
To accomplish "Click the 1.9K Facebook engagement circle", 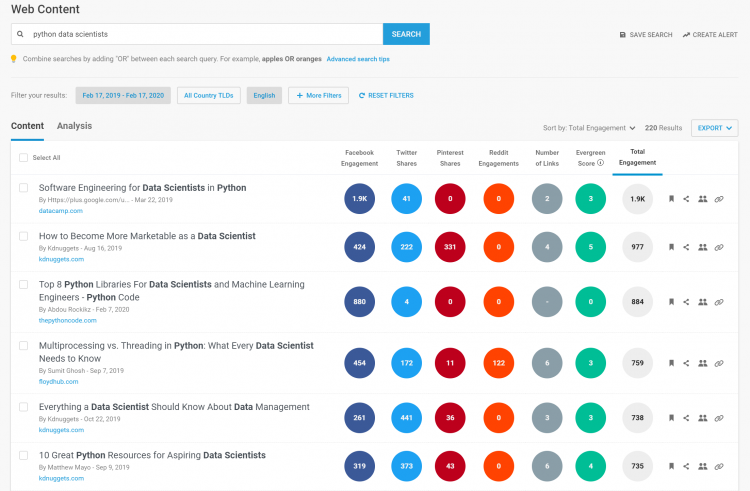I will coord(359,199).
